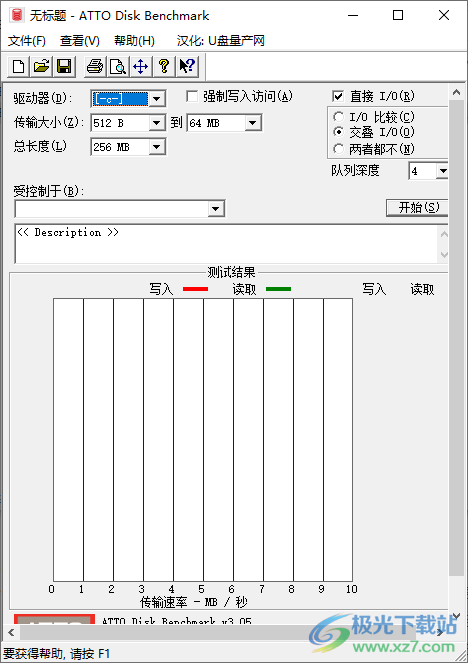Open the 驱动器 drive dropdown showing [-c-]

click(x=156, y=99)
